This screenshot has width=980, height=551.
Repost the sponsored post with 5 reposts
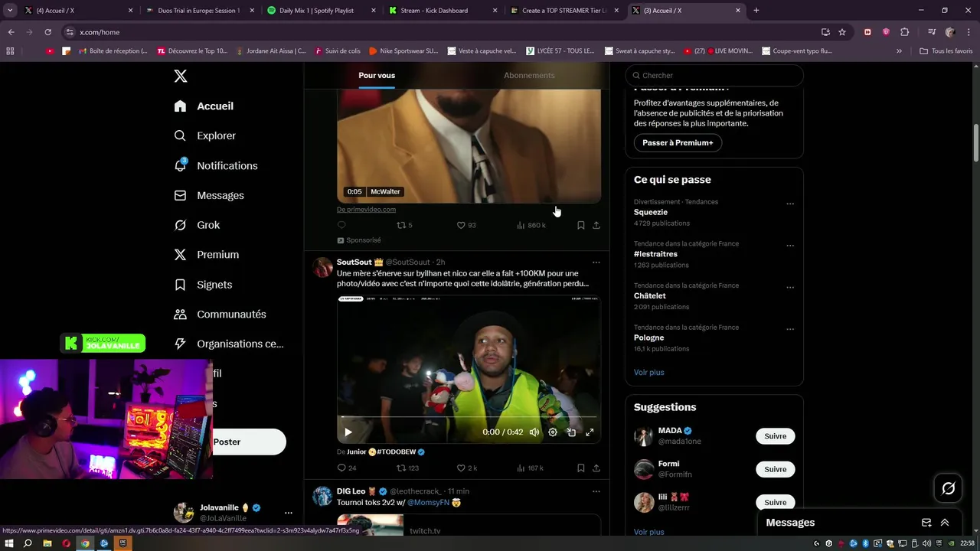click(404, 225)
